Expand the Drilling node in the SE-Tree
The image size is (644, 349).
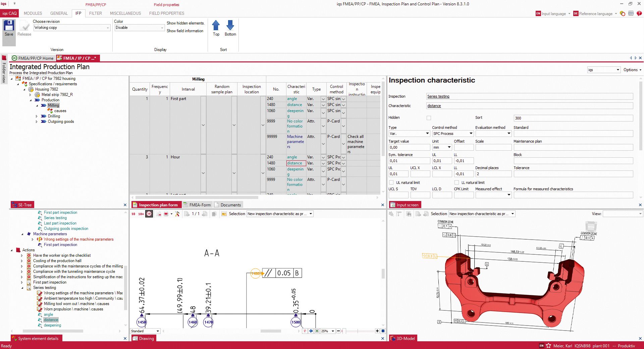coord(37,116)
